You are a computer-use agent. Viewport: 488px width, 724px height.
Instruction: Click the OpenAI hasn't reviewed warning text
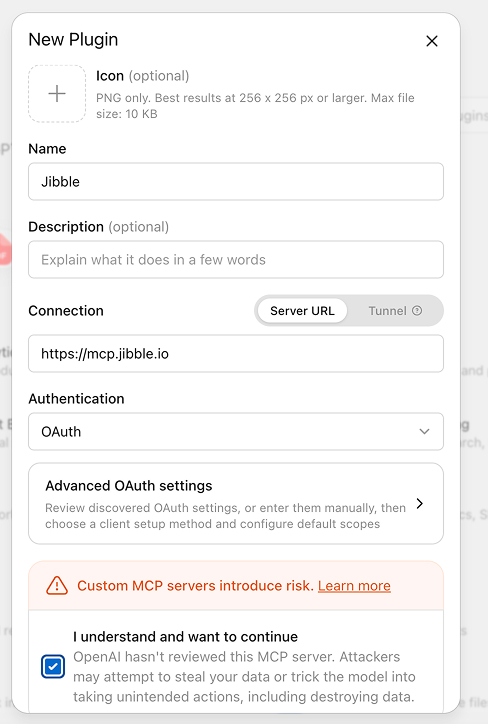click(x=244, y=676)
